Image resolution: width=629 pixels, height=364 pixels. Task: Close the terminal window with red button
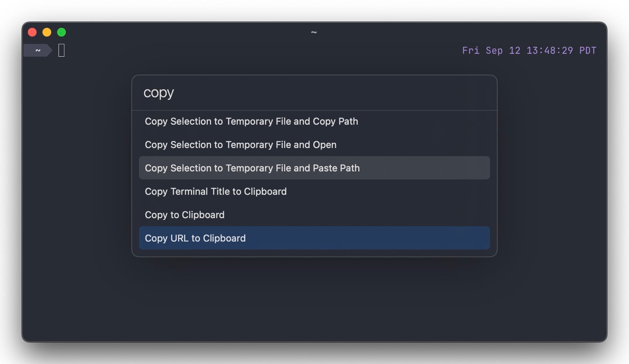coord(32,32)
